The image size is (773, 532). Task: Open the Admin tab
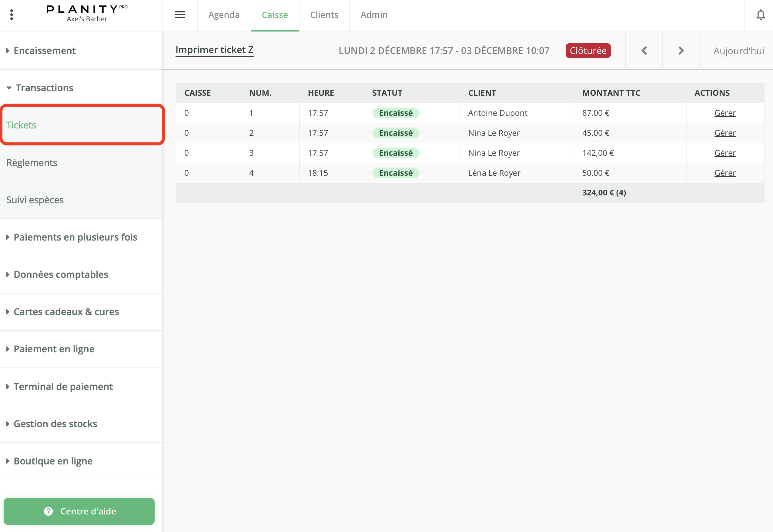(373, 15)
